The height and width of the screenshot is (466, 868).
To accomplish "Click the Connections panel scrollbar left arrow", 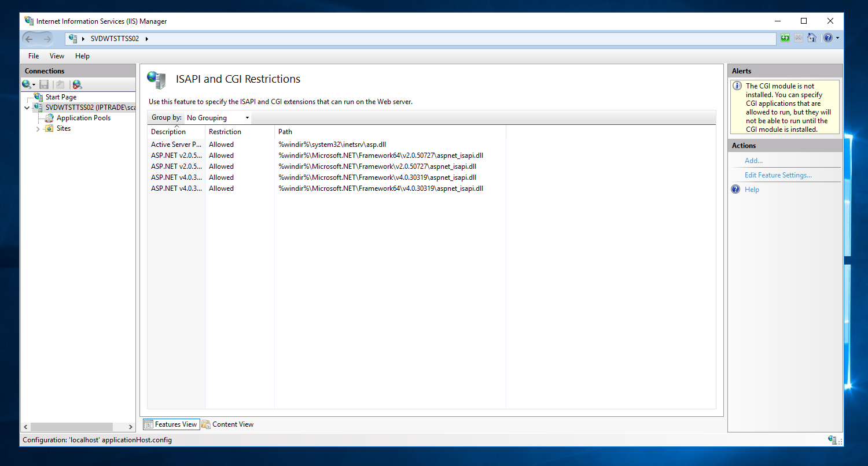I will pos(25,427).
